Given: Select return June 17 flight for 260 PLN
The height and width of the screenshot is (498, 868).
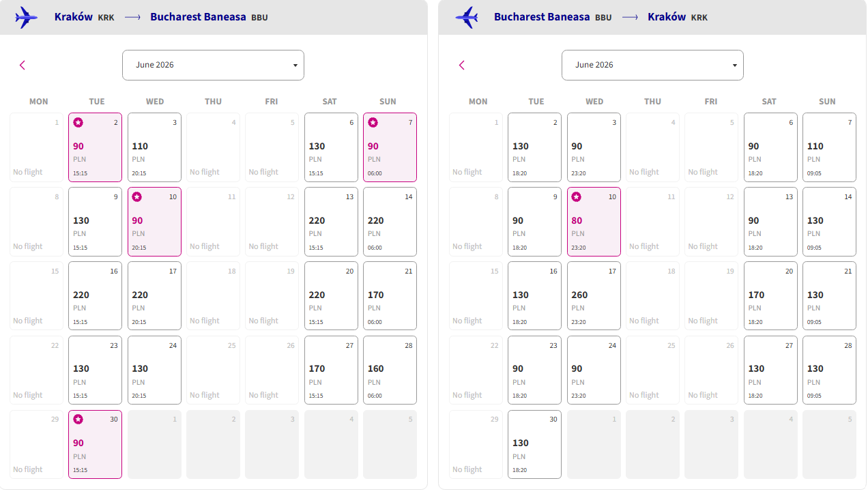Looking at the screenshot, I should 594,296.
